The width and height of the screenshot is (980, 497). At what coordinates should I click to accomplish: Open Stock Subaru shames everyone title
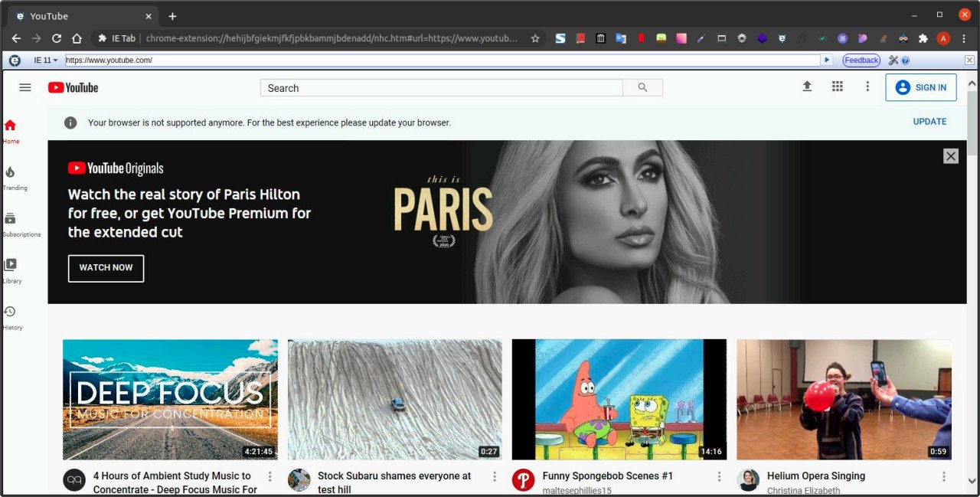394,482
